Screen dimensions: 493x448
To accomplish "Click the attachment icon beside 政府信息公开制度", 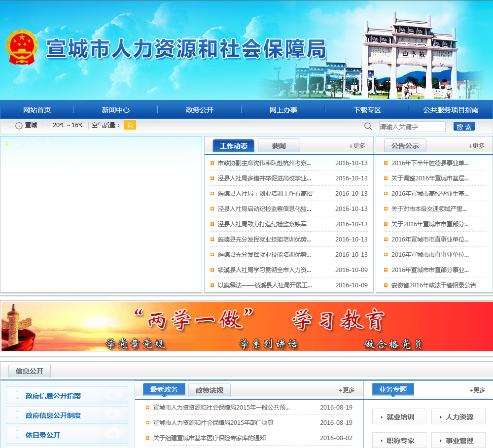I will click(18, 414).
